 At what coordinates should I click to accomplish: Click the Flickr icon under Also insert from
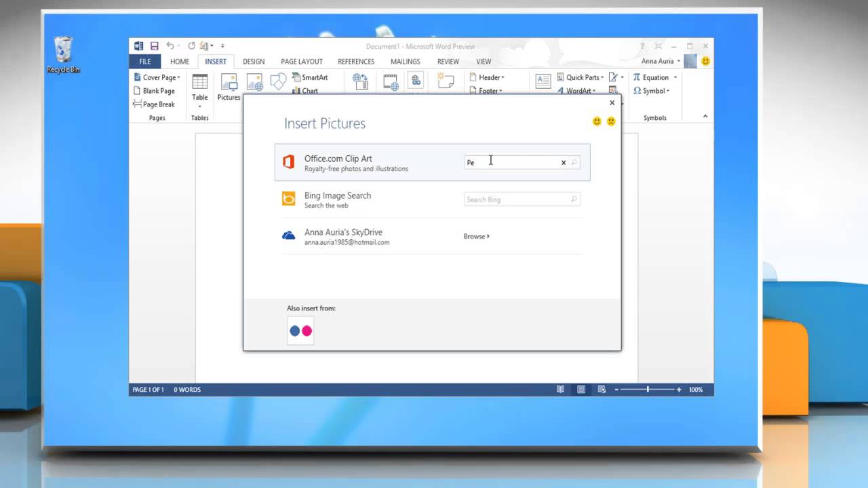(300, 331)
